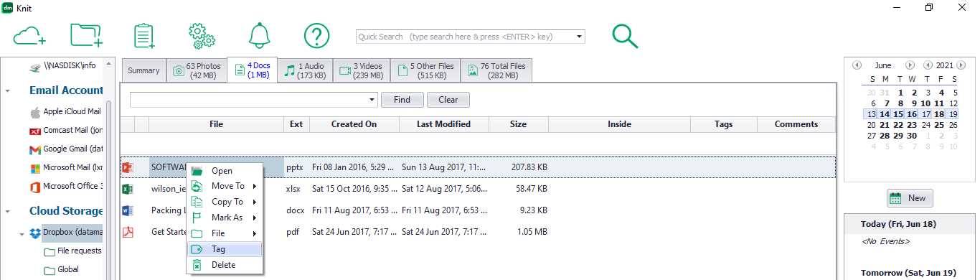Image resolution: width=980 pixels, height=280 pixels.
Task: Click the Dropbox icon
Action: (x=34, y=233)
